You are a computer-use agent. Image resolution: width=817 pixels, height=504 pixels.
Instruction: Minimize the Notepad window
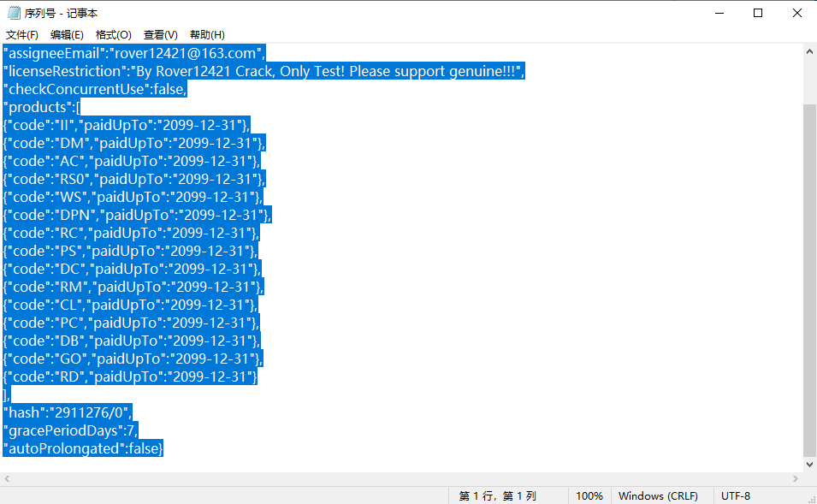point(719,13)
